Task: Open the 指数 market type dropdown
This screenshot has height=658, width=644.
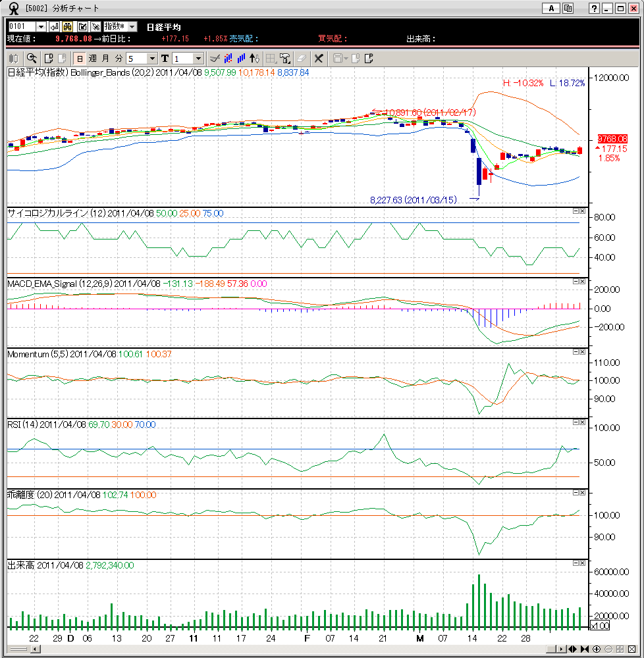Action: pos(132,26)
